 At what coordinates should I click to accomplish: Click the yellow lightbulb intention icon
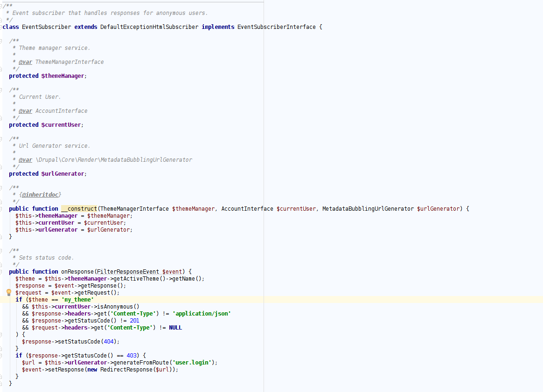pyautogui.click(x=9, y=292)
